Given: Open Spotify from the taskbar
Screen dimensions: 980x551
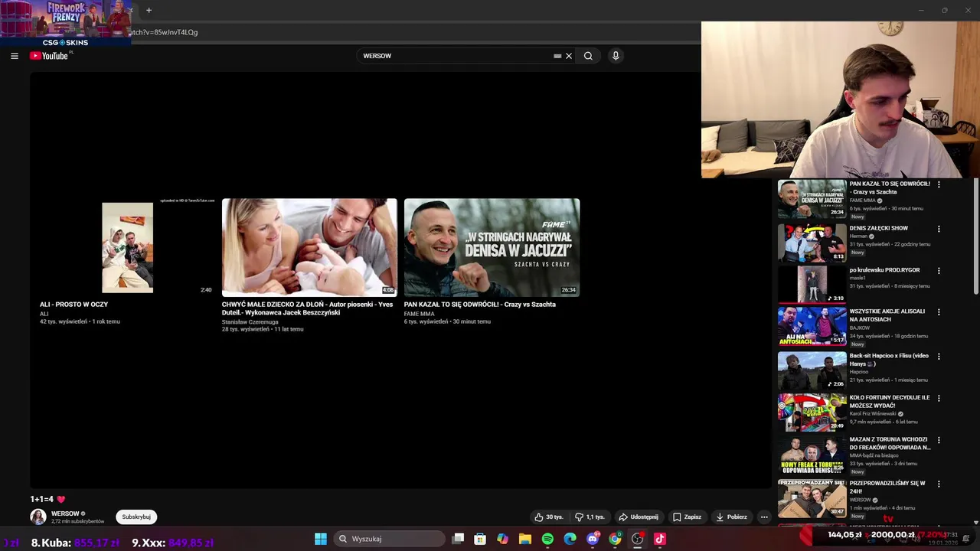Looking at the screenshot, I should pyautogui.click(x=547, y=539).
